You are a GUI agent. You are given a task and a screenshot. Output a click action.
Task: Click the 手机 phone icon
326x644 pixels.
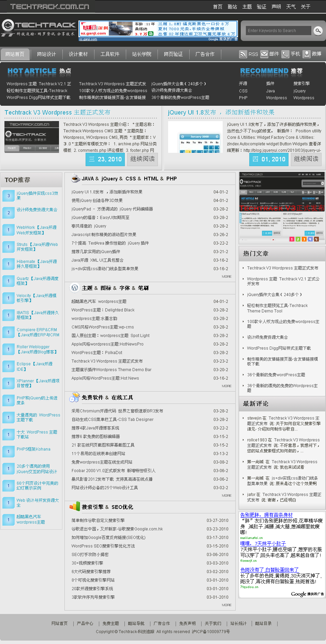285,54
